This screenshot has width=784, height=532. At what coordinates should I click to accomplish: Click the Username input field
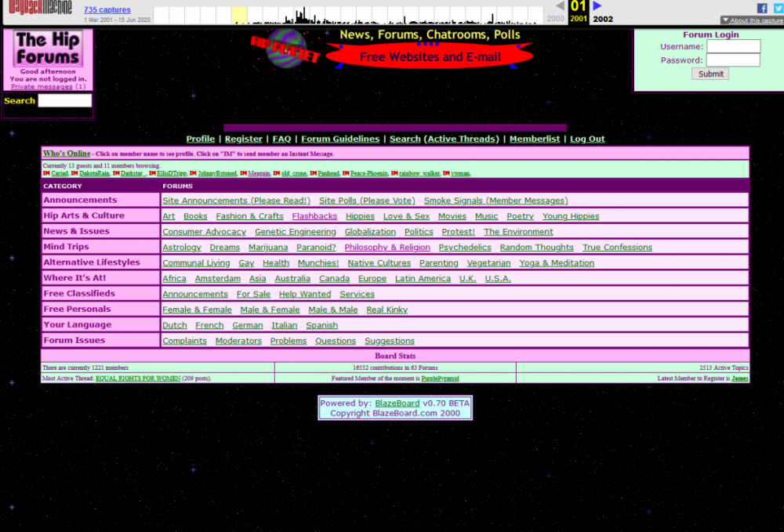(733, 46)
